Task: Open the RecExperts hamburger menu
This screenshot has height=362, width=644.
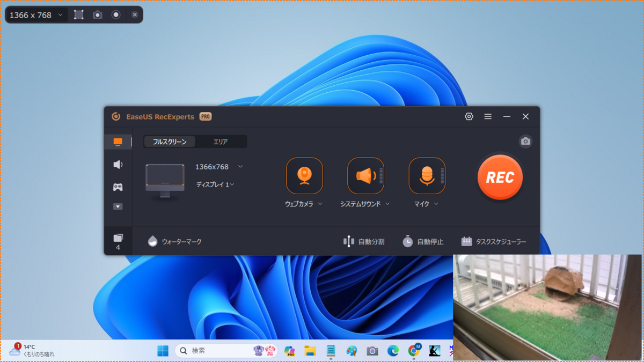Action: pyautogui.click(x=488, y=116)
